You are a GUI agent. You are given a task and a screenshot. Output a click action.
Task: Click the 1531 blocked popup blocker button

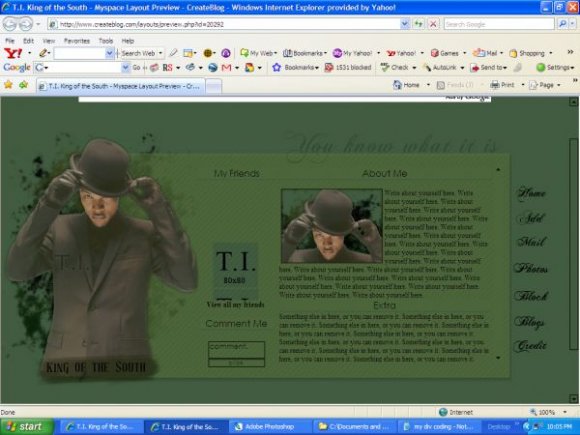pyautogui.click(x=348, y=67)
